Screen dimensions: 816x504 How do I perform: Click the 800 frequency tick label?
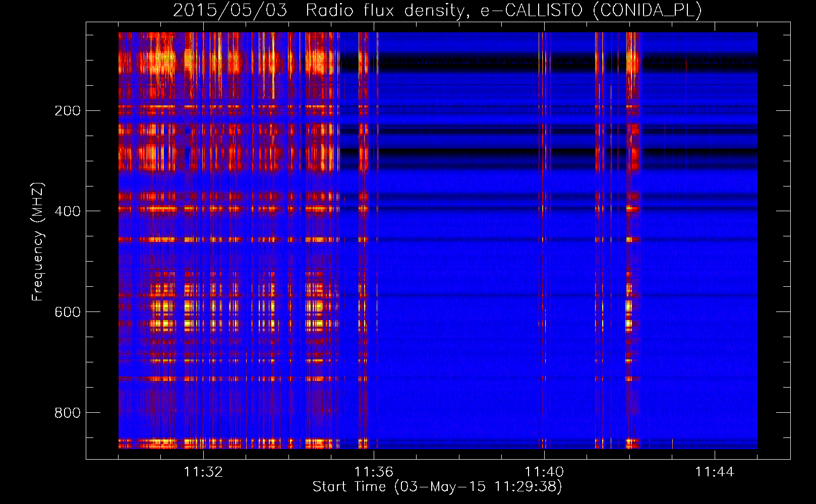(x=67, y=413)
